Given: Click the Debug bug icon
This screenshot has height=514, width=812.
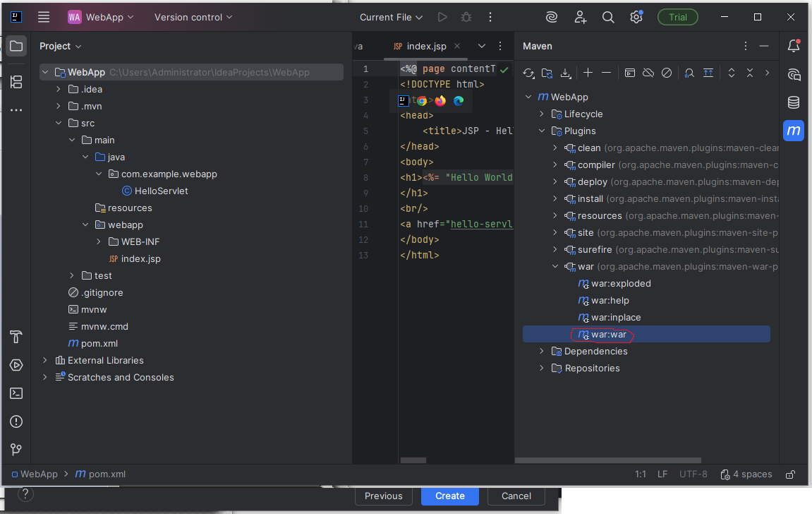Looking at the screenshot, I should [x=466, y=17].
